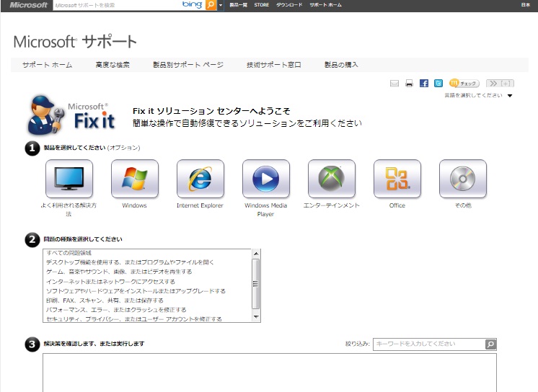Click the よく利用される解決方法 label

(69, 210)
